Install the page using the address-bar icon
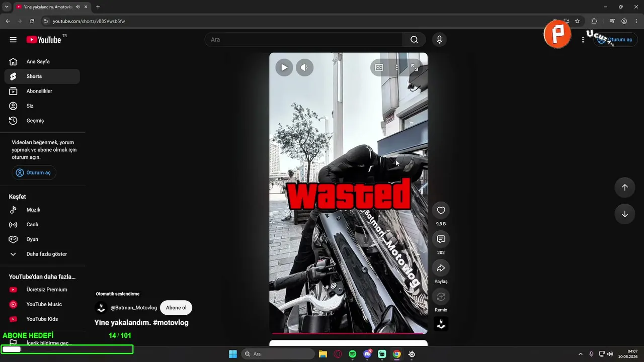644x362 pixels. tap(567, 21)
